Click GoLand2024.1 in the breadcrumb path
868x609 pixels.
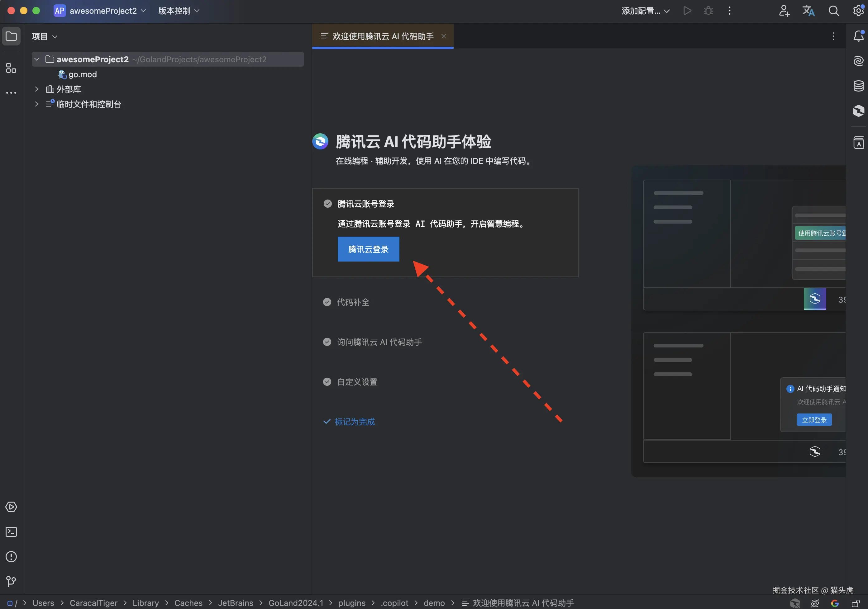coord(296,603)
